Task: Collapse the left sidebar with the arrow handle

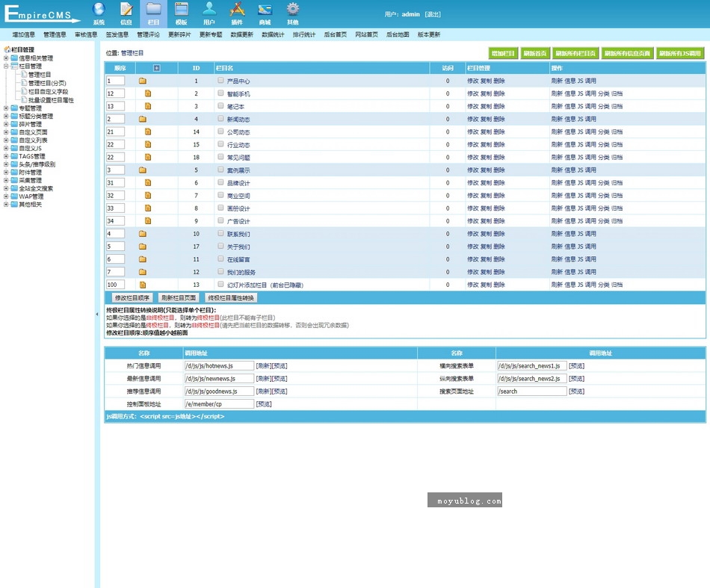Action: [97, 314]
